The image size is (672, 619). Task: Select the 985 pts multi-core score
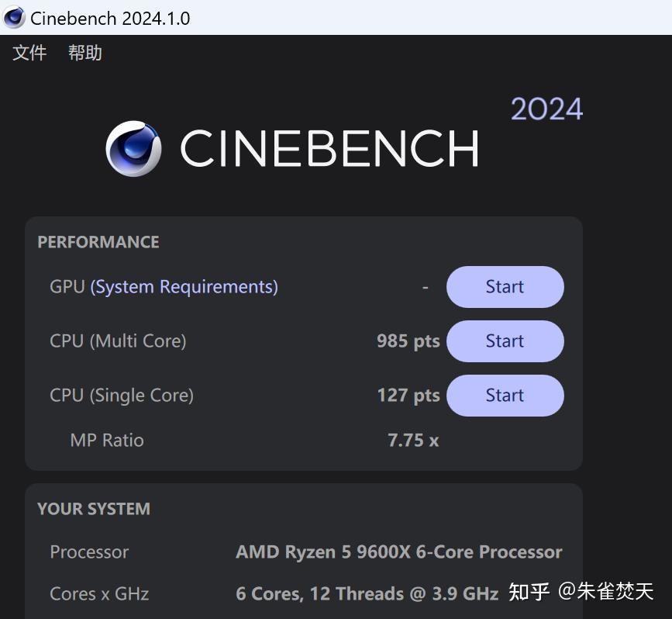point(408,341)
